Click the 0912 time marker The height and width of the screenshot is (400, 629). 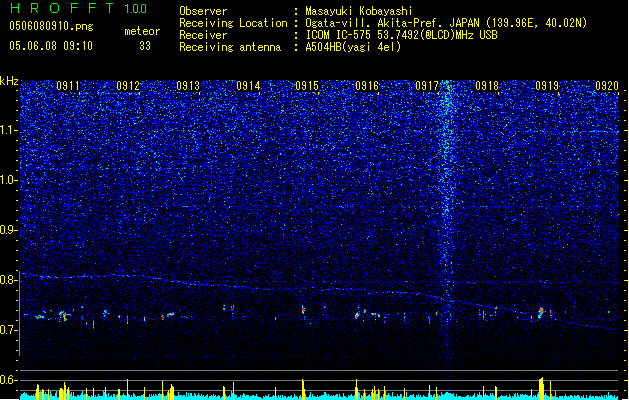128,86
